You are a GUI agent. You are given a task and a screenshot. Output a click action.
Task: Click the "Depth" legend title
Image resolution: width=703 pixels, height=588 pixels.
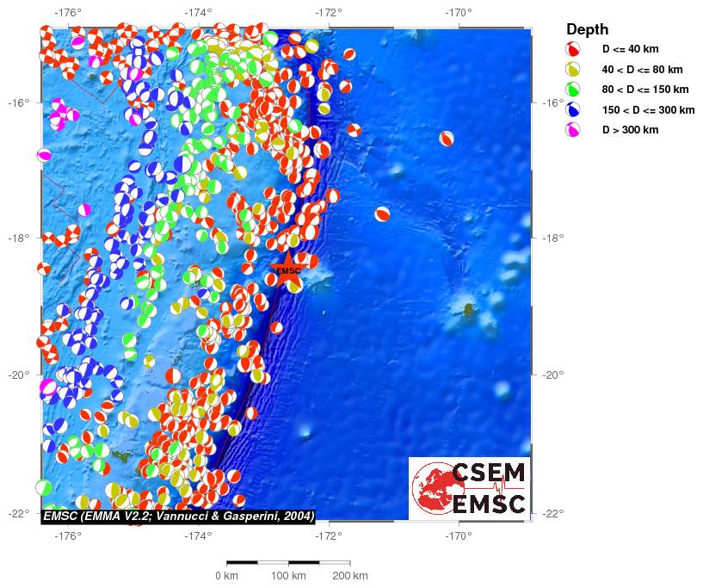coord(587,29)
